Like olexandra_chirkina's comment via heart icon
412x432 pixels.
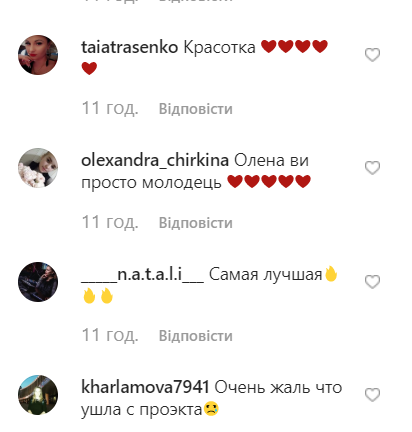[372, 168]
